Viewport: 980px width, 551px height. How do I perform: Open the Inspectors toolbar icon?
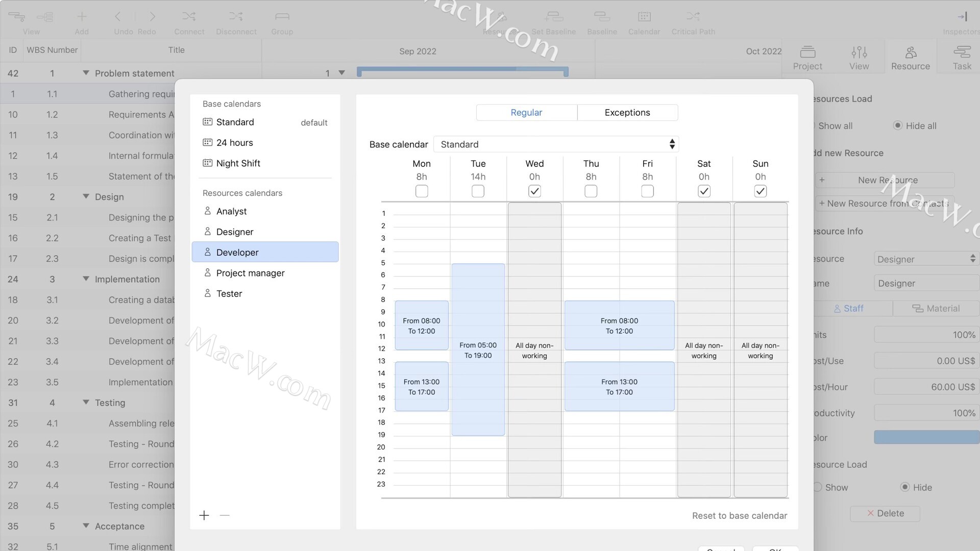[962, 17]
